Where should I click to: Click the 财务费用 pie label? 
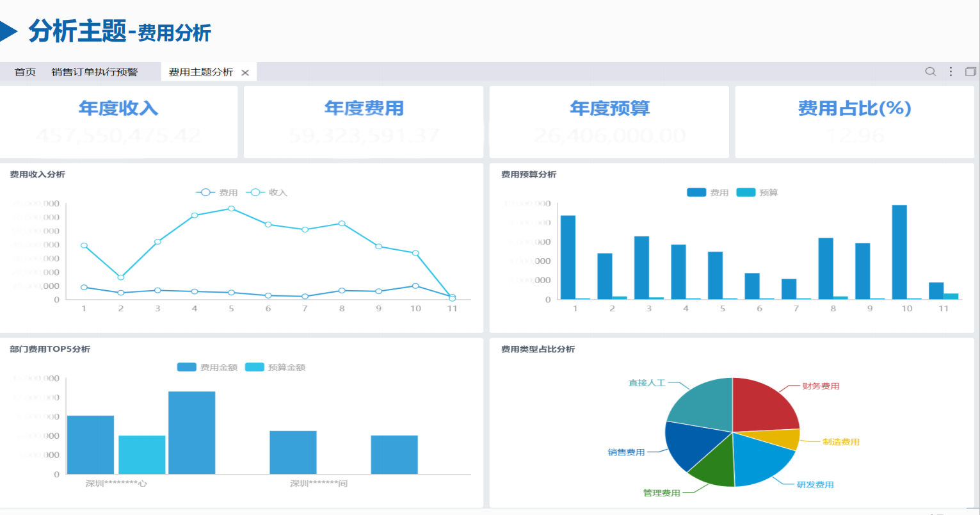coord(821,386)
